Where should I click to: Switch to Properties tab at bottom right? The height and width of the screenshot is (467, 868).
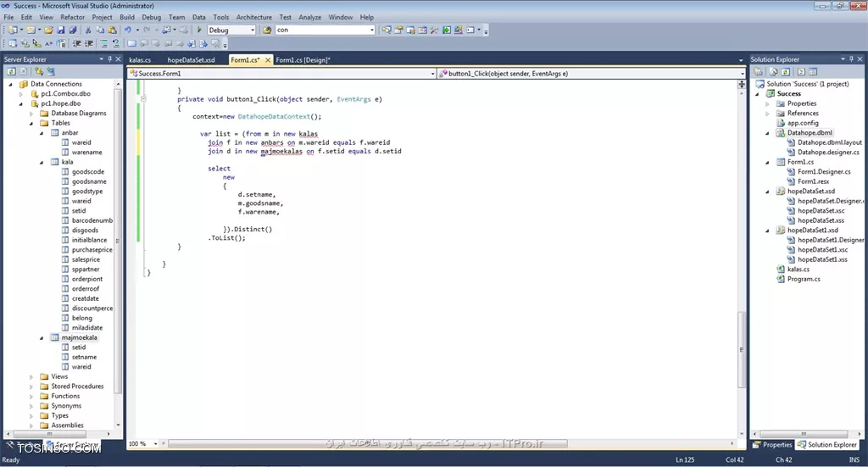pos(772,445)
